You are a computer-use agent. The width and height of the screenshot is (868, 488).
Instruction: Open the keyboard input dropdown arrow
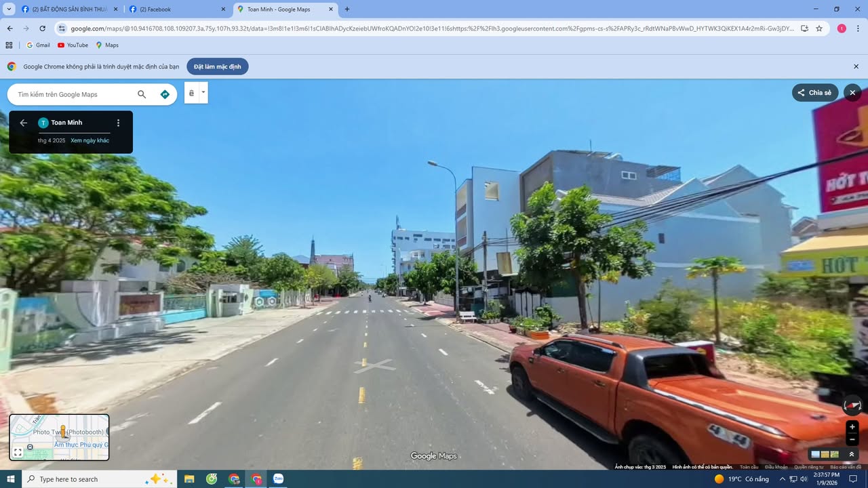[x=203, y=92]
